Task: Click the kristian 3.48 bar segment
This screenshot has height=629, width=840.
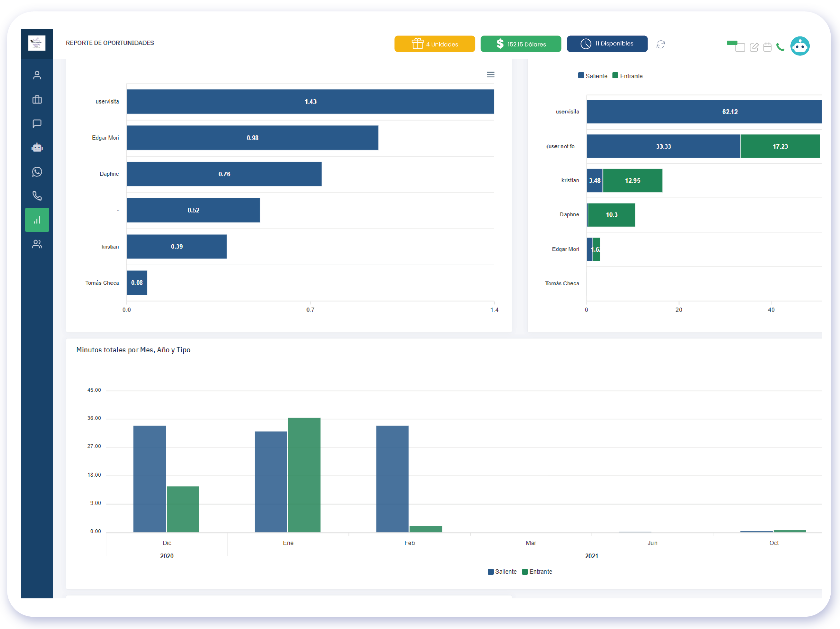Action: [x=595, y=181]
